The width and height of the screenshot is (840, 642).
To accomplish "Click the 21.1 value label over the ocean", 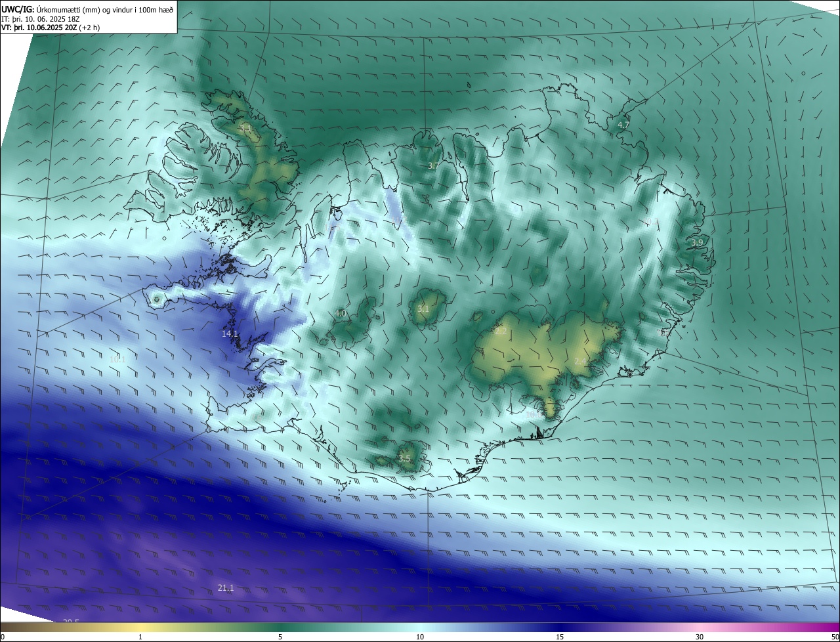I will [225, 588].
